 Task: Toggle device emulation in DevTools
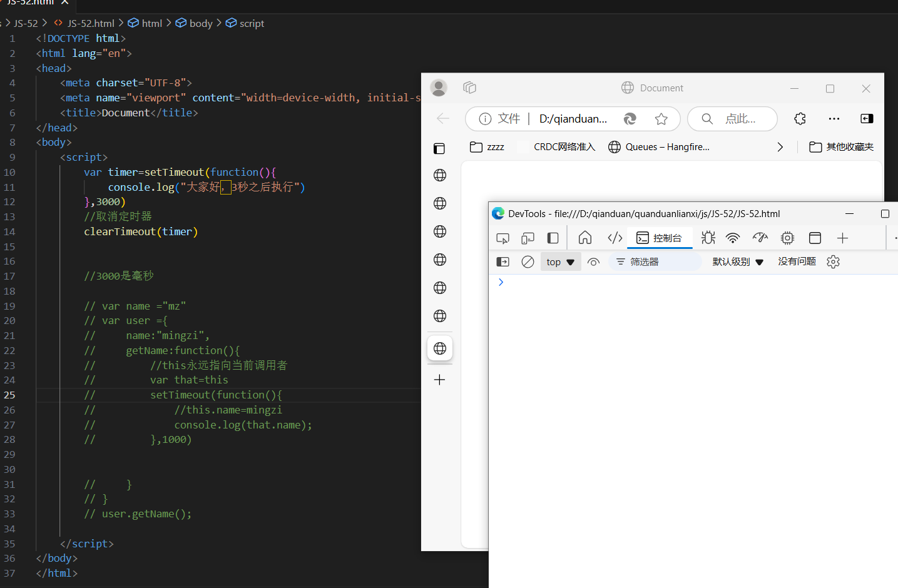(528, 238)
